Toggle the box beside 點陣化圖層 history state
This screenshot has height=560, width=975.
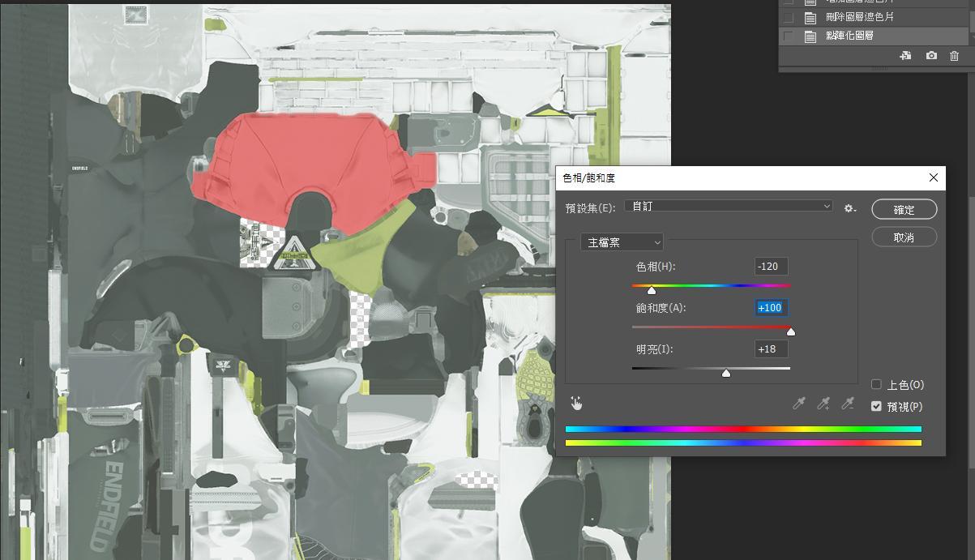pos(788,36)
